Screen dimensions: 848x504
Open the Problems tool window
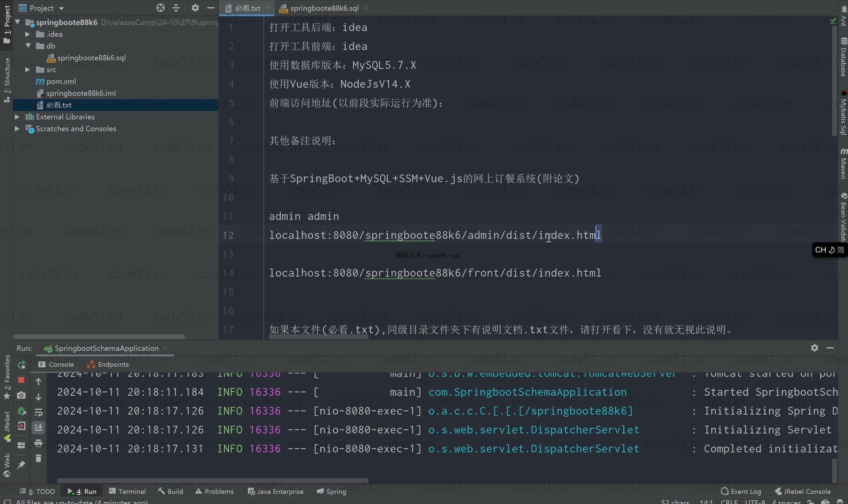(x=215, y=492)
